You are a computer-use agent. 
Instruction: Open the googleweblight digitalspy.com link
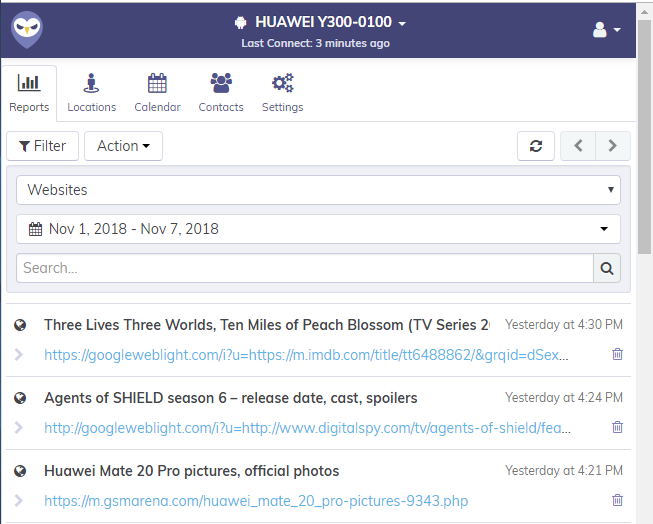click(x=307, y=428)
